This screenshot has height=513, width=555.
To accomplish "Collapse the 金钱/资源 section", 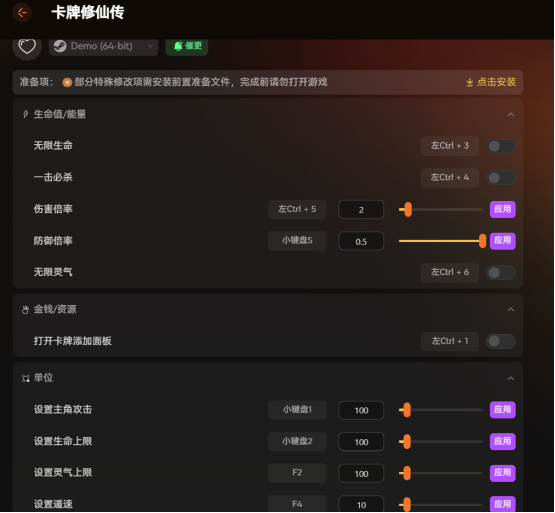I will coord(511,310).
